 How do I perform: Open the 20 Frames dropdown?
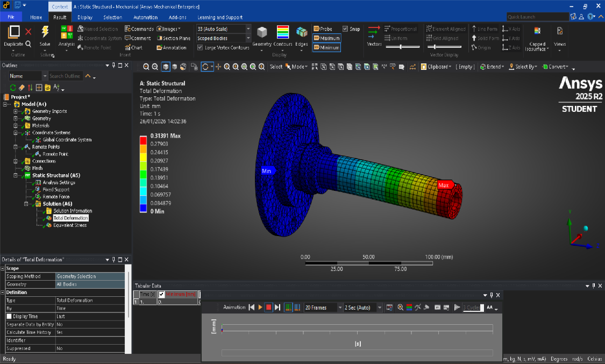tap(340, 308)
